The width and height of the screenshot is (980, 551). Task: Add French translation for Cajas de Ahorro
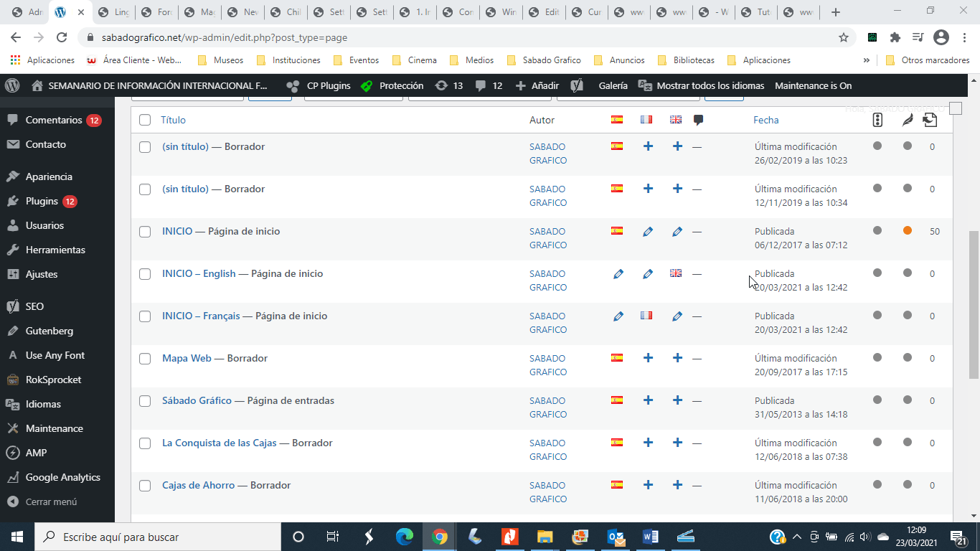coord(648,484)
